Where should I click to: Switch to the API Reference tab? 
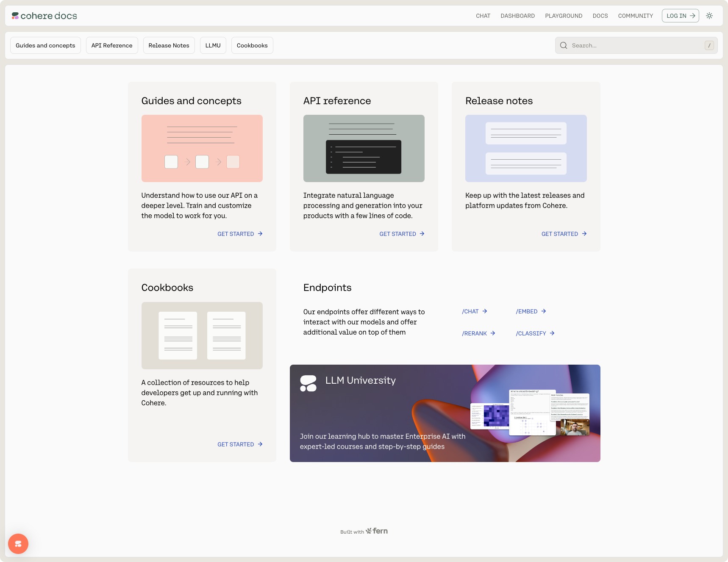pos(112,45)
